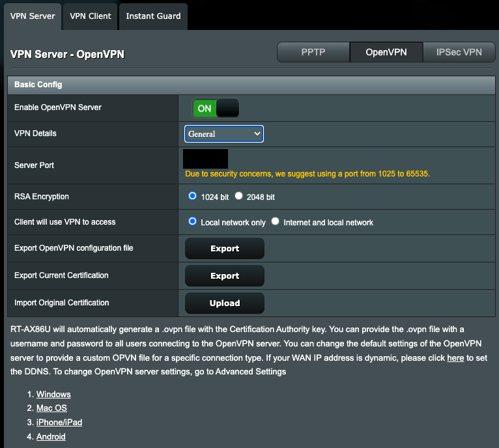
Task: Upload the original certification
Action: click(225, 303)
